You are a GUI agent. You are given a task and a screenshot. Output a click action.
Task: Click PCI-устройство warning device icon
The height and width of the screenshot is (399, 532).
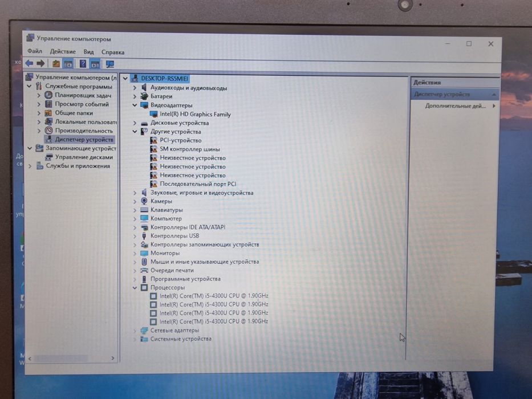tap(154, 140)
